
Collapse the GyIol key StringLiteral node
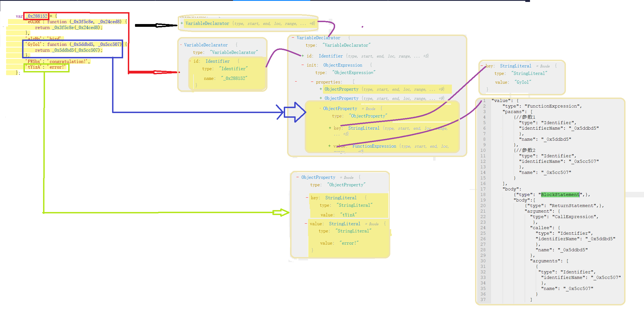pos(483,66)
